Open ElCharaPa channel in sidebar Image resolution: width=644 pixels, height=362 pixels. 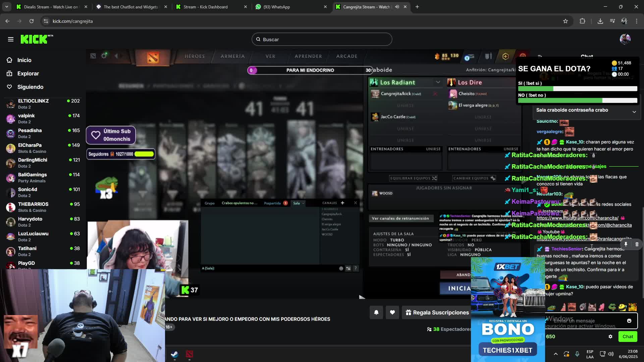pos(43,148)
